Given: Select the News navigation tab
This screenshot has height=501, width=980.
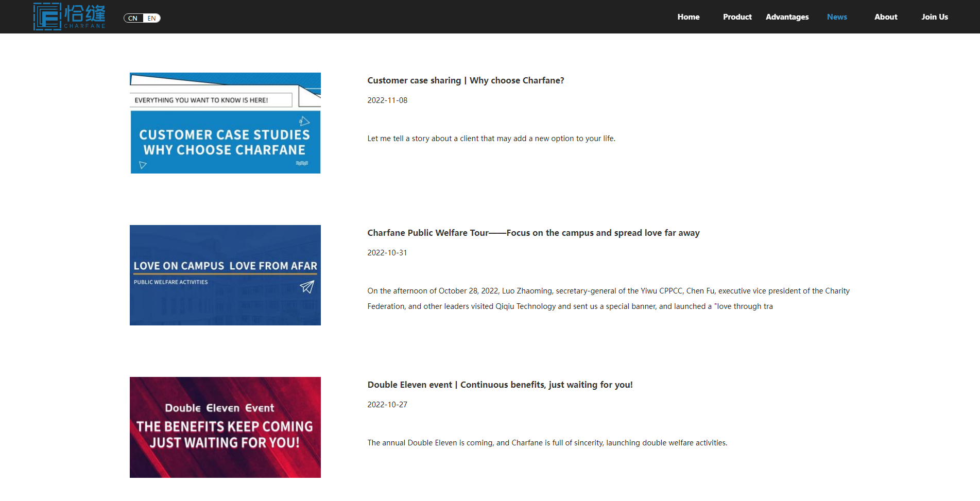Looking at the screenshot, I should coord(837,17).
